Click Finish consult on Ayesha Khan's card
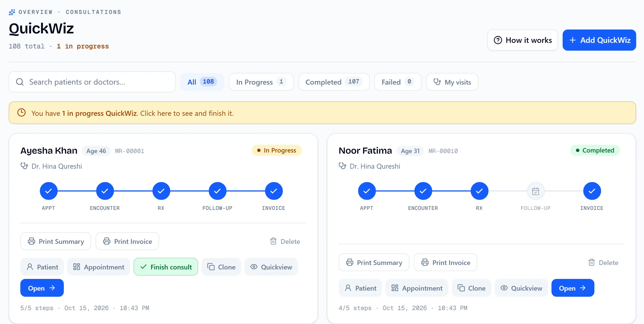The image size is (644, 324). (166, 267)
